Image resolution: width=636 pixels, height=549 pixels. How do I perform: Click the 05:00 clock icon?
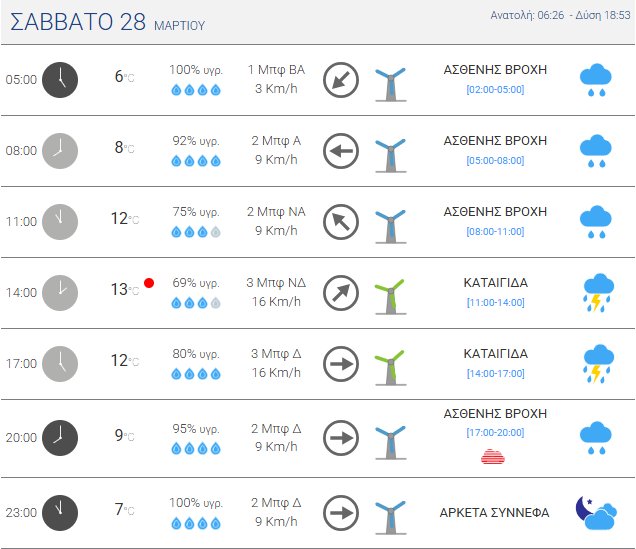coord(60,80)
